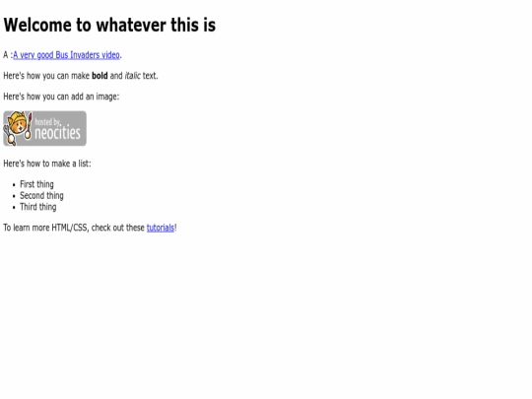The width and height of the screenshot is (532, 399).
Task: Click the cat mascot in the badge
Action: click(18, 127)
